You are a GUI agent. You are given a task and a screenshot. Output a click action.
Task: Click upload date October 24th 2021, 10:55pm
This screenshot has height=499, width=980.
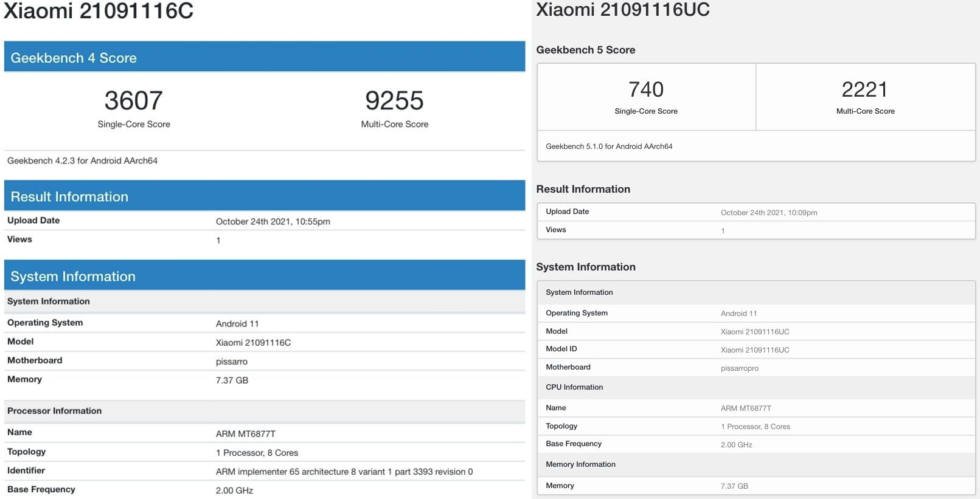tap(273, 221)
